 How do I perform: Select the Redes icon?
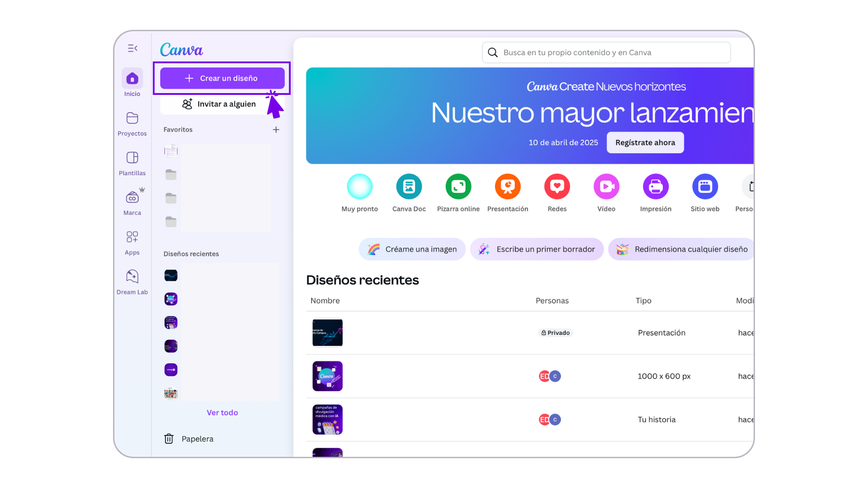point(557,187)
